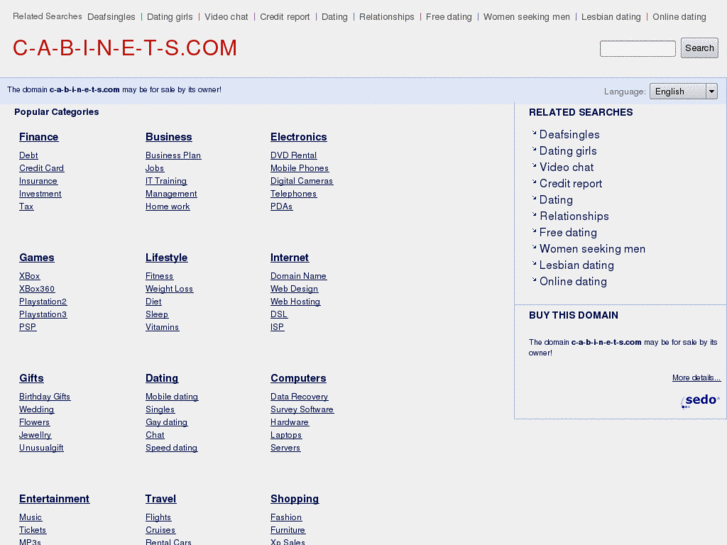The width and height of the screenshot is (727, 545).
Task: Open the Shopping category heading
Action: pyautogui.click(x=294, y=499)
